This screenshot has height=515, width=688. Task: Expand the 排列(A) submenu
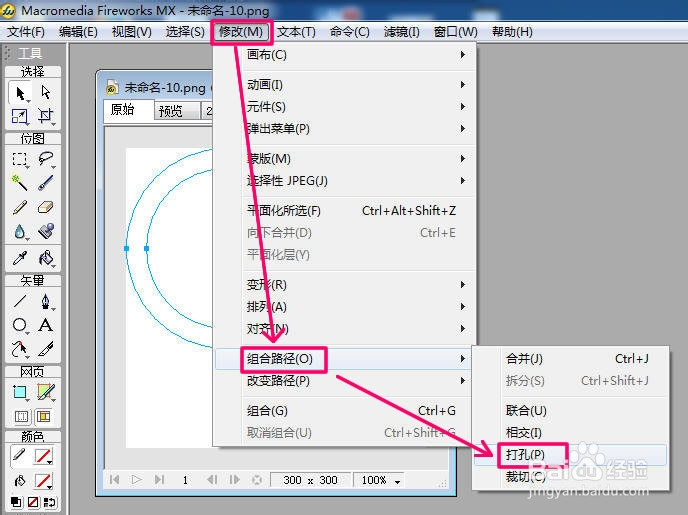[345, 307]
